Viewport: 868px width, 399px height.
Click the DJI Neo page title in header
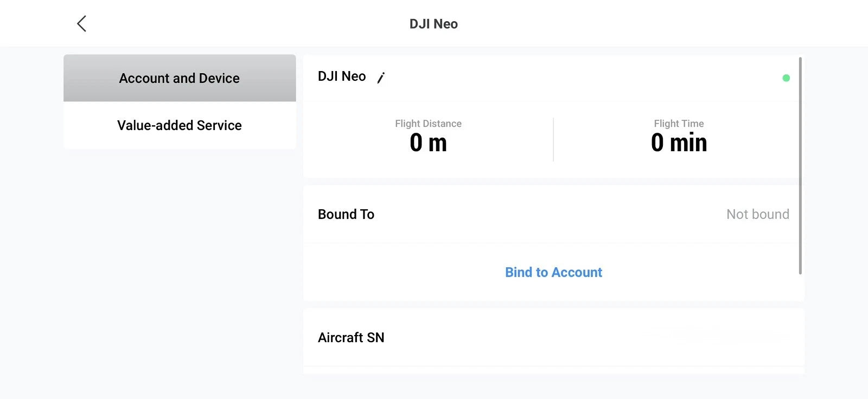(x=433, y=24)
